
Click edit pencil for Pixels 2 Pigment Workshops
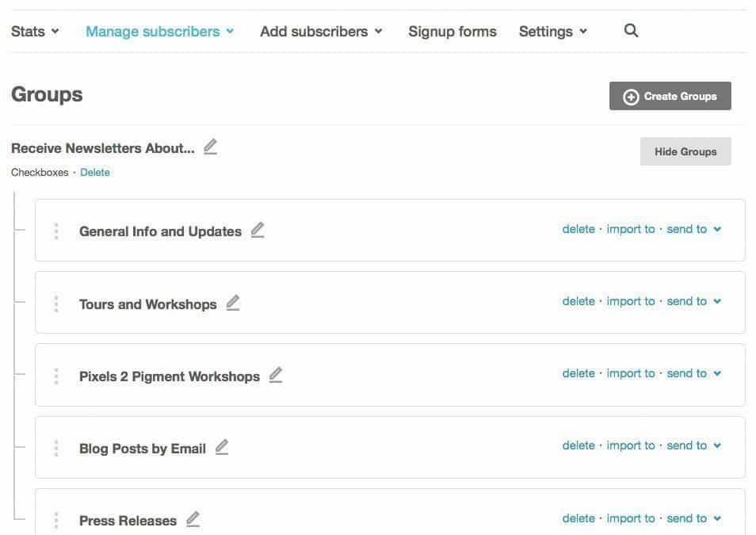coord(276,376)
